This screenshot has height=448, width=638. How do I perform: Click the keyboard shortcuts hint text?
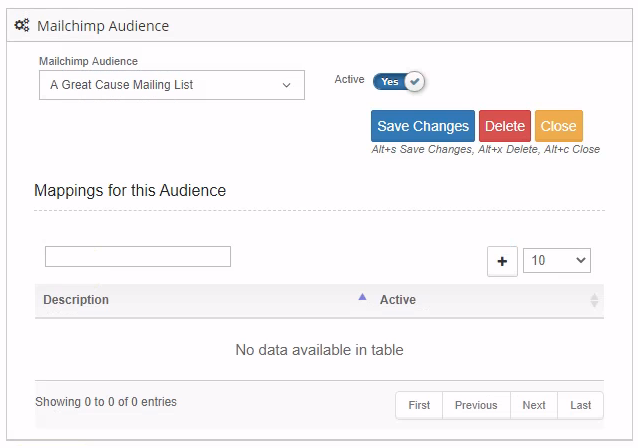pyautogui.click(x=485, y=149)
